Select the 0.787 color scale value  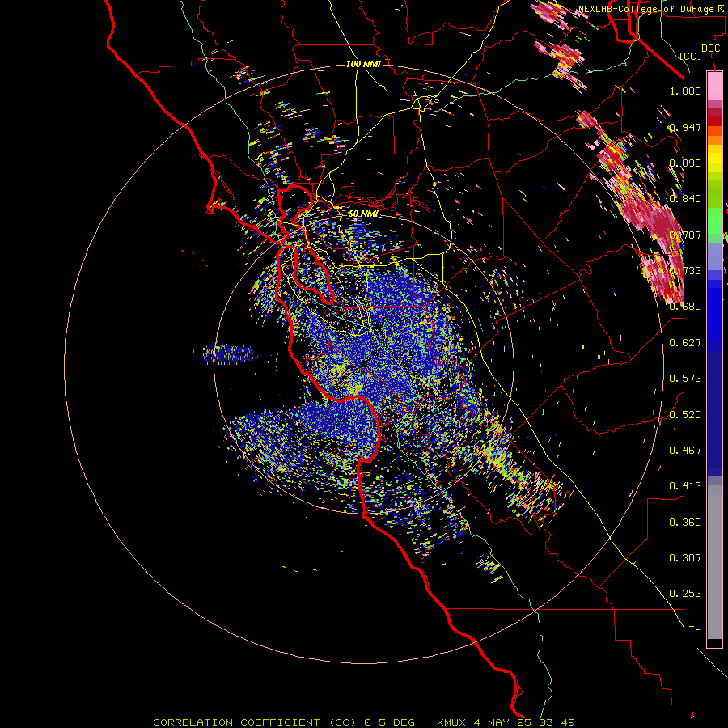click(x=685, y=235)
